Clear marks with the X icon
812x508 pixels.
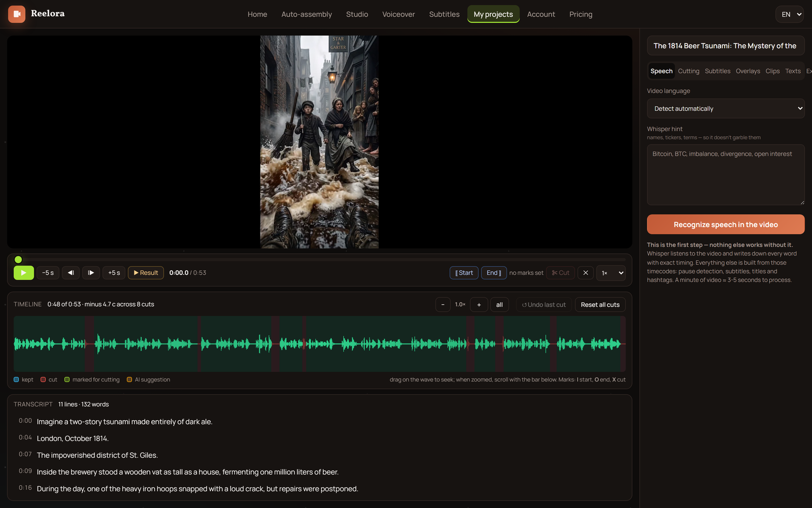pyautogui.click(x=586, y=273)
